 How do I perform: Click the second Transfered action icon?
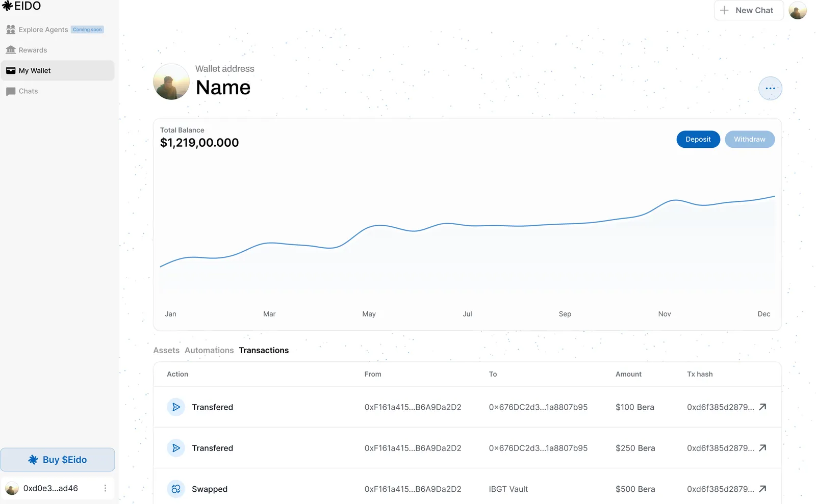click(x=176, y=448)
